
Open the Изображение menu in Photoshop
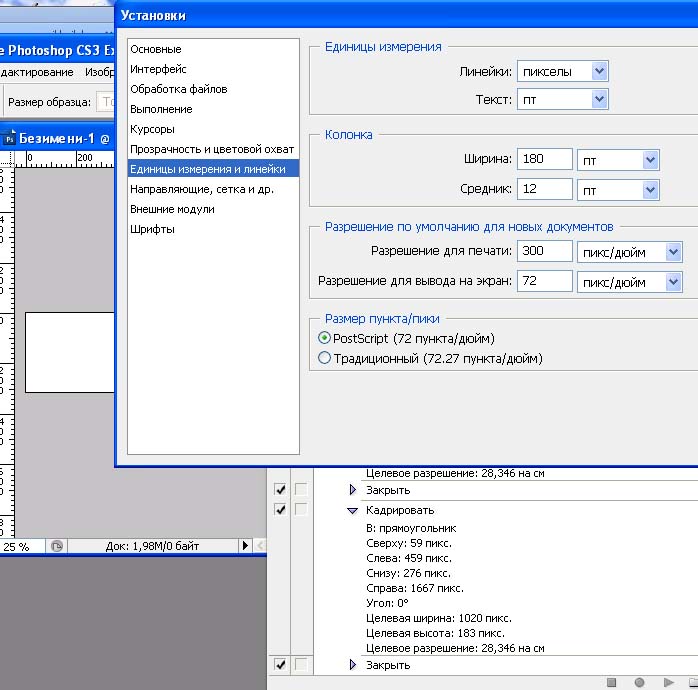100,72
